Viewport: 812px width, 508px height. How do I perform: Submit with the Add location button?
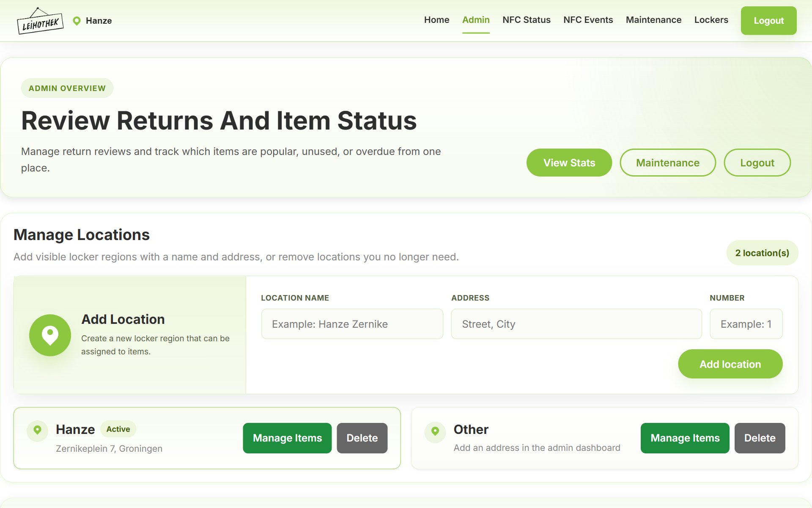[x=730, y=364]
